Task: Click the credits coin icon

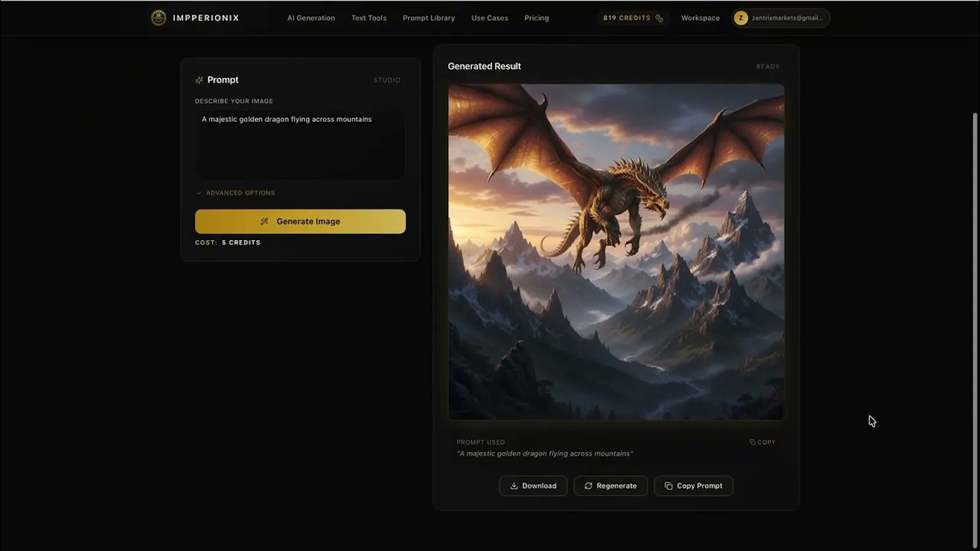Action: pyautogui.click(x=659, y=18)
